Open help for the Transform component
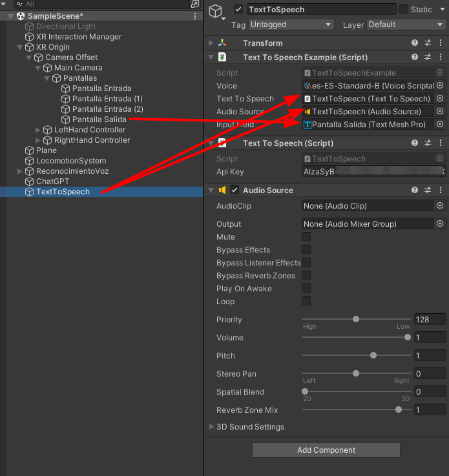Image resolution: width=449 pixels, height=476 pixels. 415,43
